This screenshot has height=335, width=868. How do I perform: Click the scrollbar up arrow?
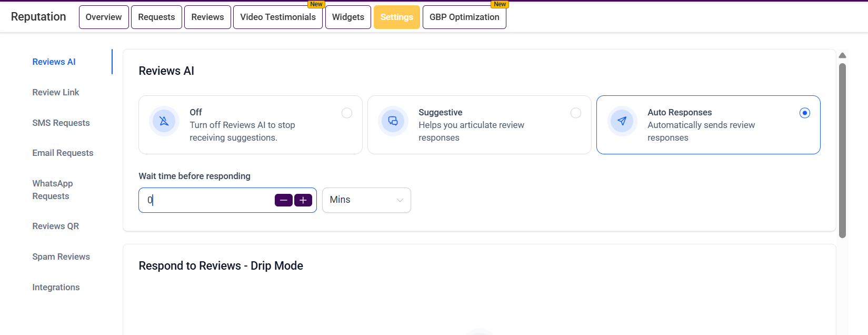tap(842, 55)
